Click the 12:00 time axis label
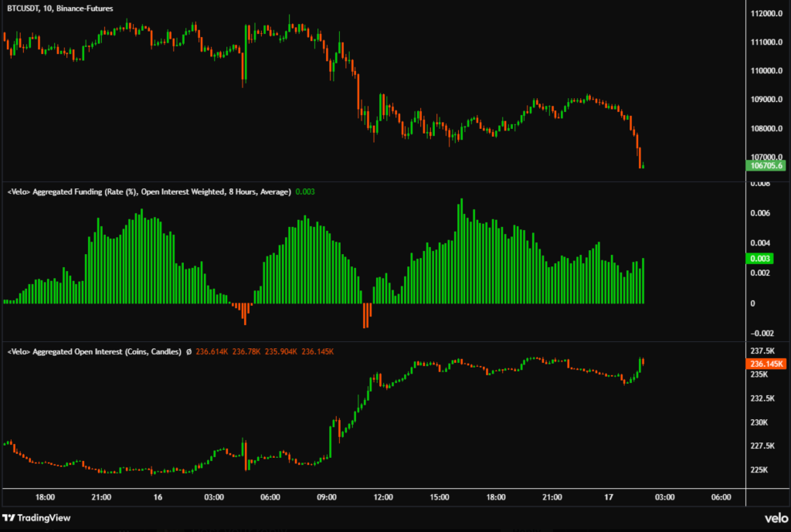The image size is (791, 532). click(383, 498)
